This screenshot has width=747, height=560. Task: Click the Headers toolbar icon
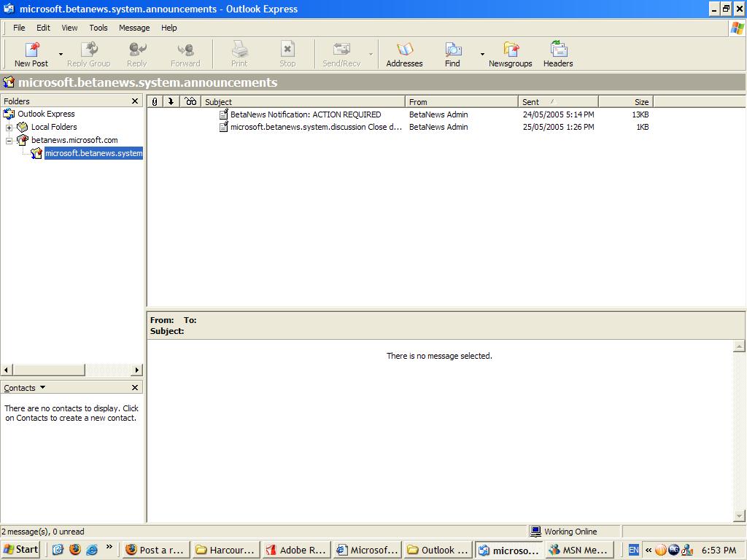[558, 54]
